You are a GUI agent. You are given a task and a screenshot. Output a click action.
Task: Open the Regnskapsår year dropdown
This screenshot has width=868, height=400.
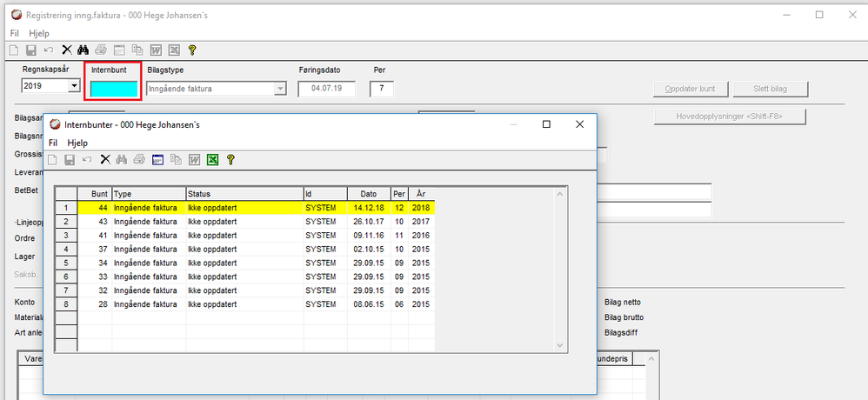[x=74, y=87]
